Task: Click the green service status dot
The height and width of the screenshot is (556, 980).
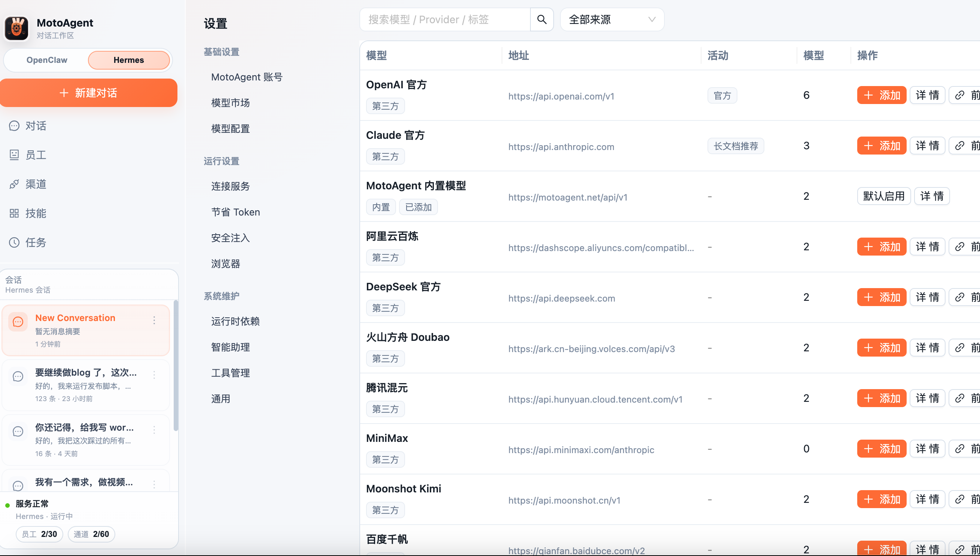Action: 7,505
